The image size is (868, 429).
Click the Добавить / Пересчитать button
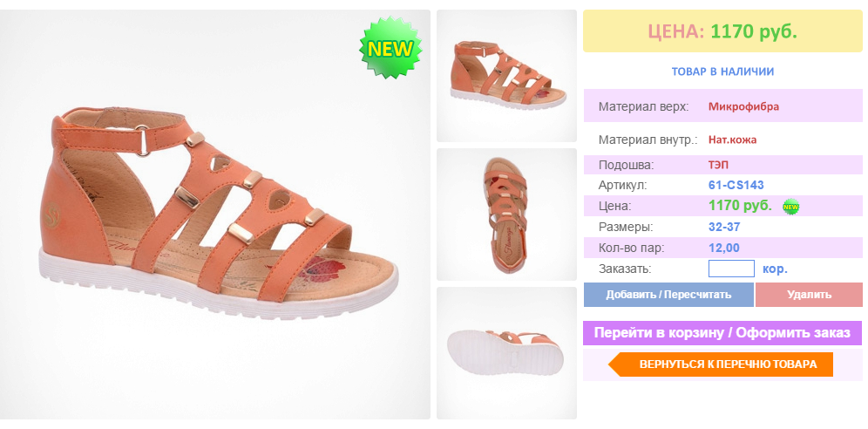pyautogui.click(x=668, y=295)
